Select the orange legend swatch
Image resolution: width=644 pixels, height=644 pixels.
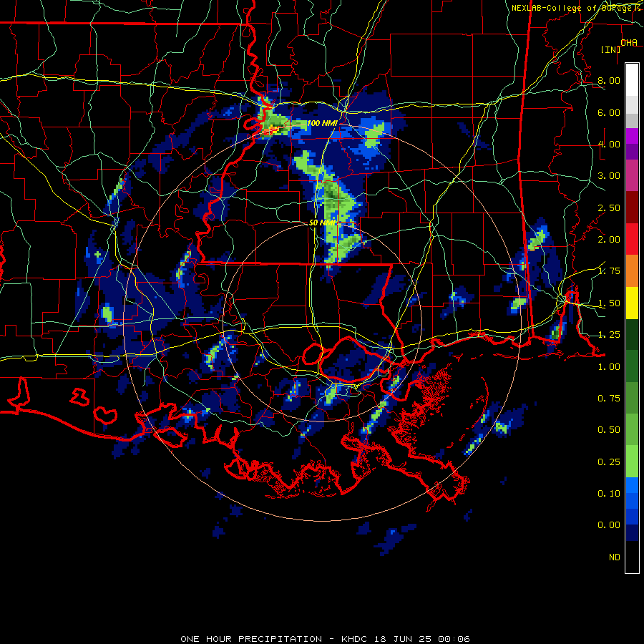point(632,271)
